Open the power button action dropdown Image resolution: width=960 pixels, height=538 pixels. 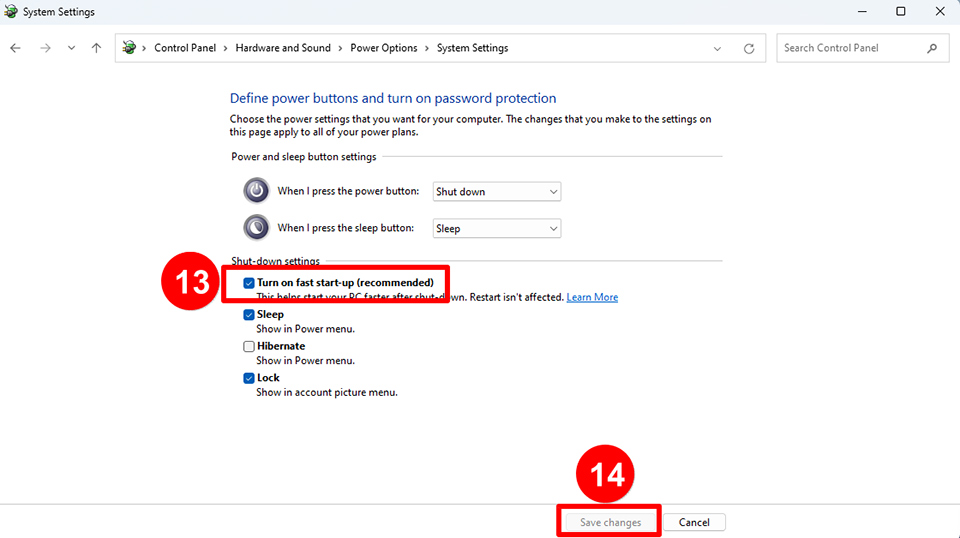pos(496,191)
